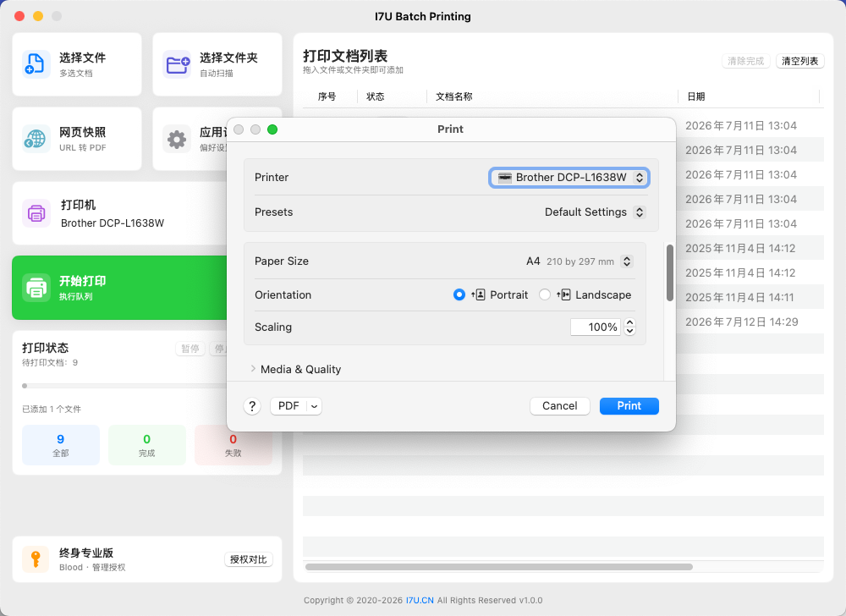
Task: Click the blue Print button
Action: 629,406
